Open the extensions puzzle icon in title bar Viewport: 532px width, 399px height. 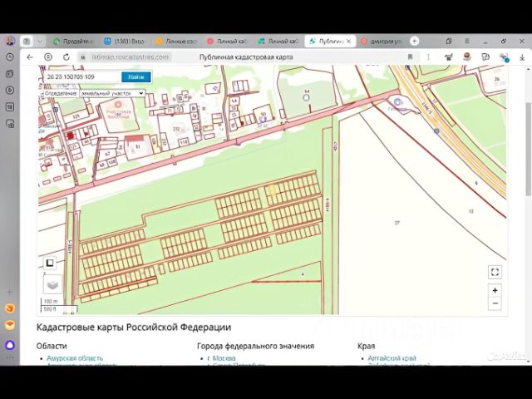pyautogui.click(x=449, y=41)
